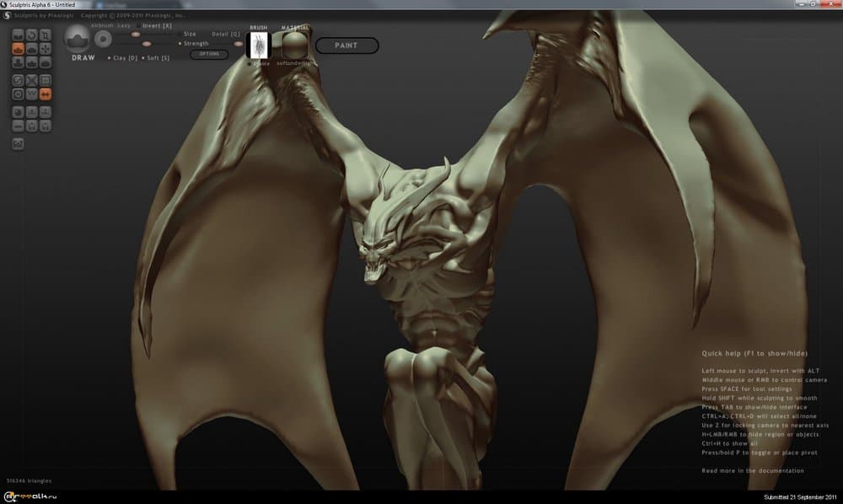The height and width of the screenshot is (504, 843).
Task: Open the OPTIONS button
Action: tap(209, 54)
